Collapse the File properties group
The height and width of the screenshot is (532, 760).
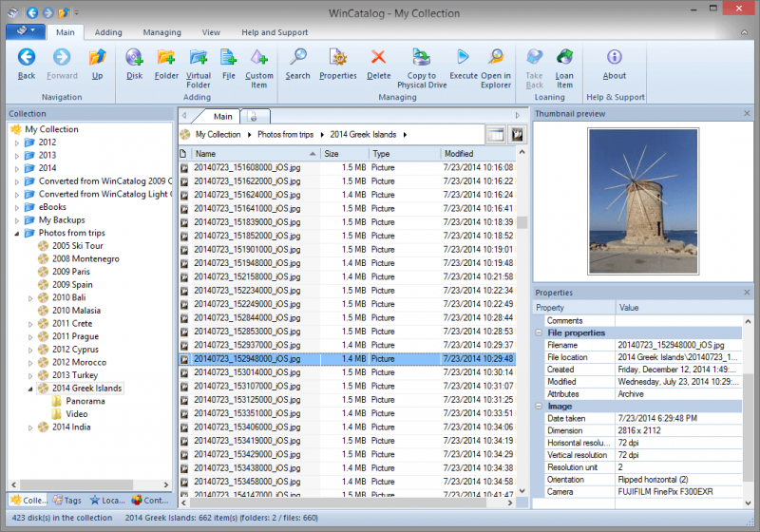click(x=539, y=332)
